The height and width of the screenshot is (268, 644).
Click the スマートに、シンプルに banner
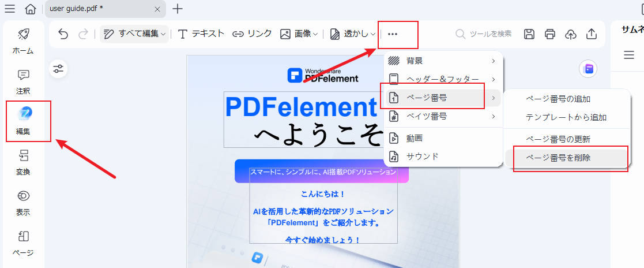point(322,172)
